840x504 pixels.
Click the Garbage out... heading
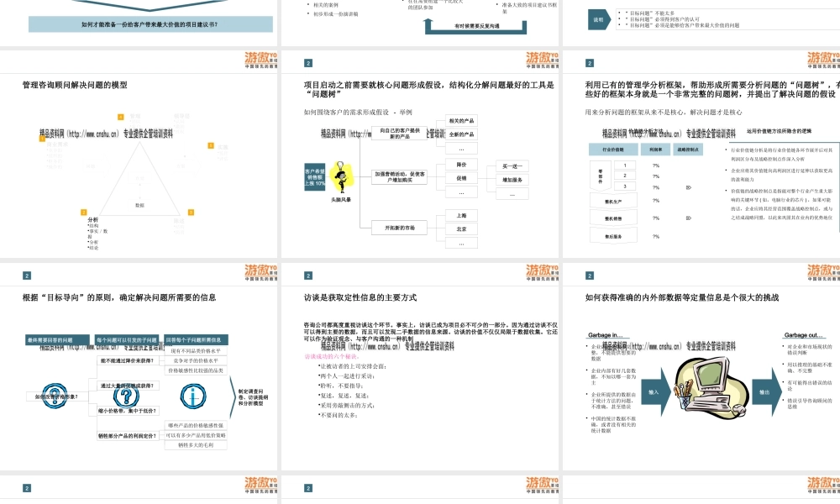(804, 335)
